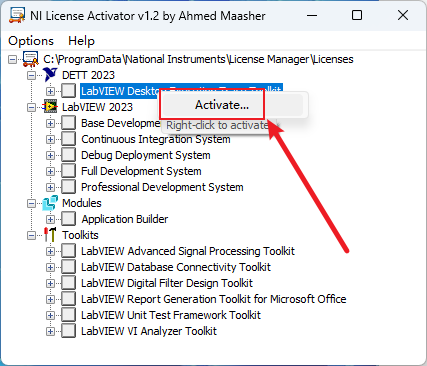Collapse the Modules node
Image resolution: width=427 pixels, height=366 pixels.
click(x=31, y=203)
